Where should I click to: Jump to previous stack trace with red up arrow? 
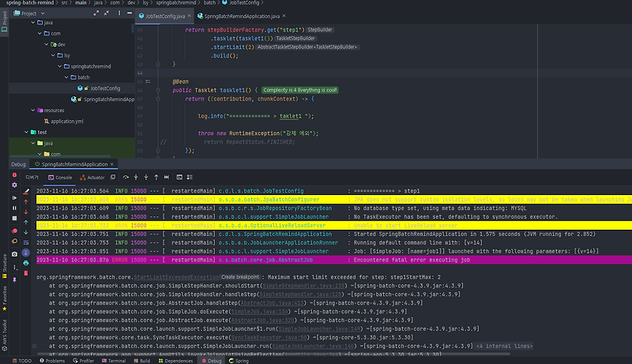[26, 201]
